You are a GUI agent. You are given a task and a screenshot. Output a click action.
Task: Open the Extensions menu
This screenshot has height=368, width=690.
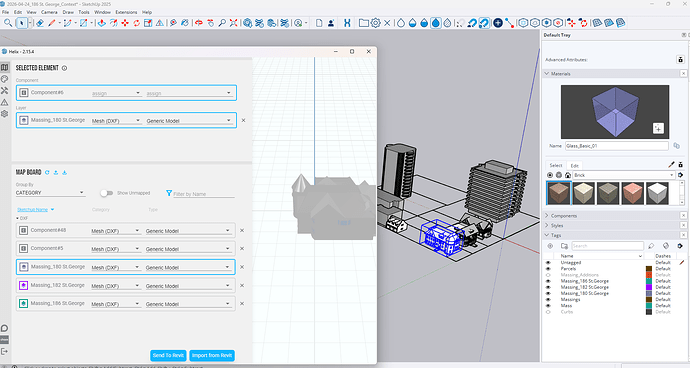126,12
